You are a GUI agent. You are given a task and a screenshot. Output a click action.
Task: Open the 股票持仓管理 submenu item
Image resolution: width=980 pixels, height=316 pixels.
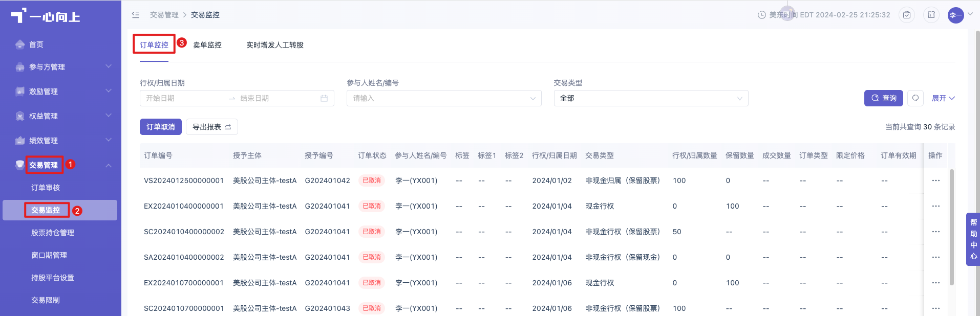(53, 233)
